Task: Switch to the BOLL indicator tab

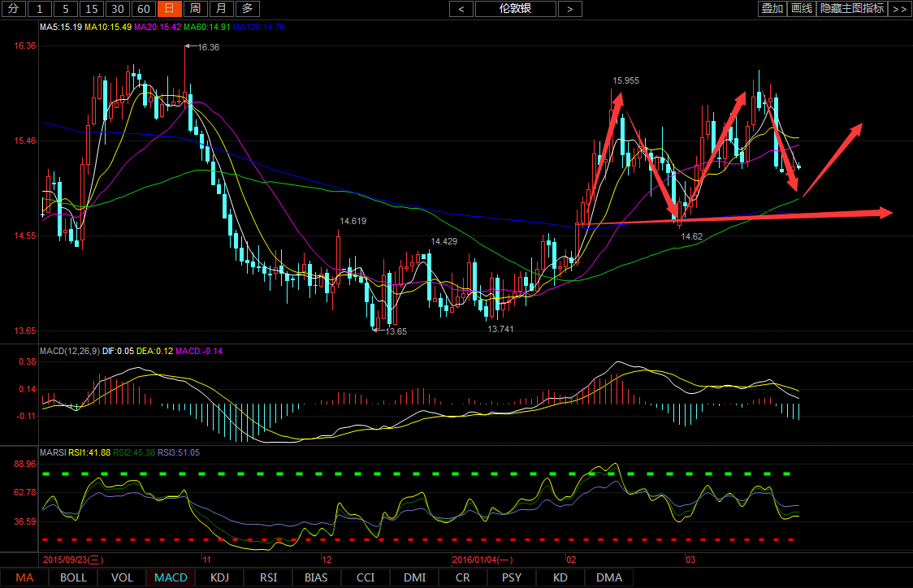Action: coord(73,577)
